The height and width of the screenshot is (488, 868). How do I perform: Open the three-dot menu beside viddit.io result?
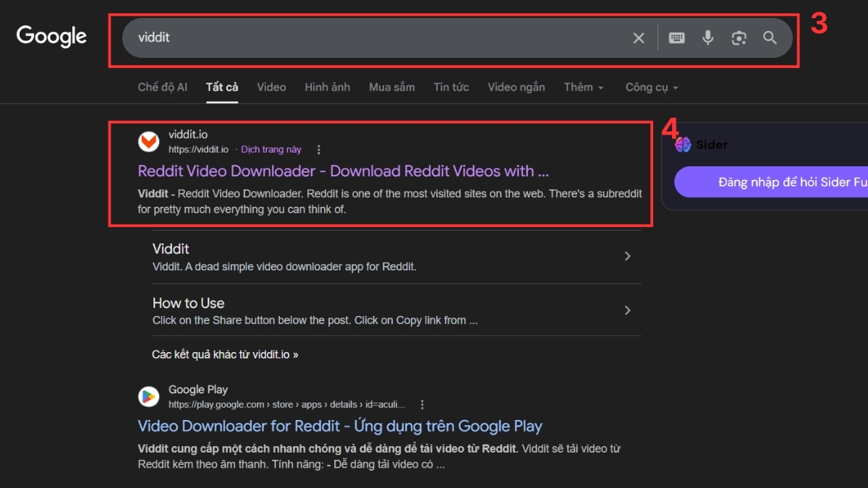coord(318,149)
